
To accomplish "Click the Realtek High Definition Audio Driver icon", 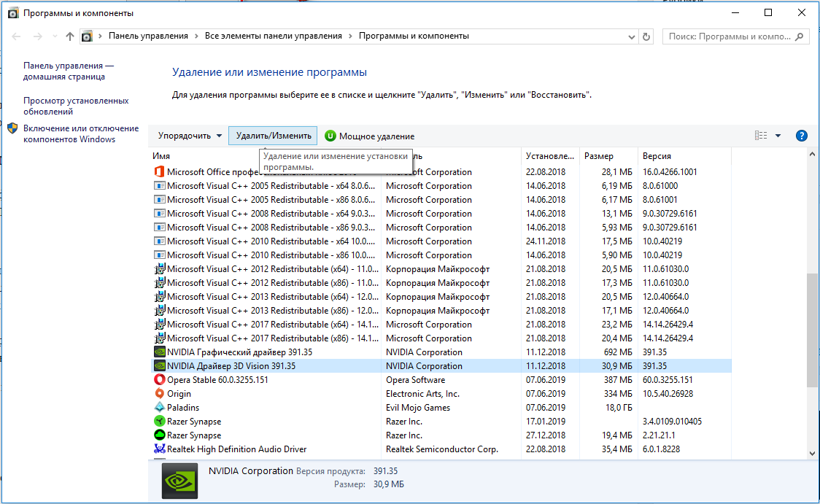I will pos(160,449).
